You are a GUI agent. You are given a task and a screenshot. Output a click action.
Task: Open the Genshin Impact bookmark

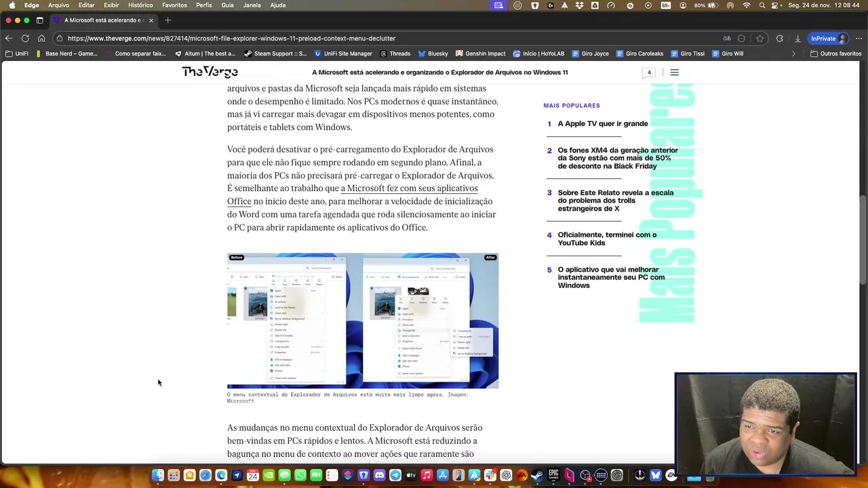point(481,54)
